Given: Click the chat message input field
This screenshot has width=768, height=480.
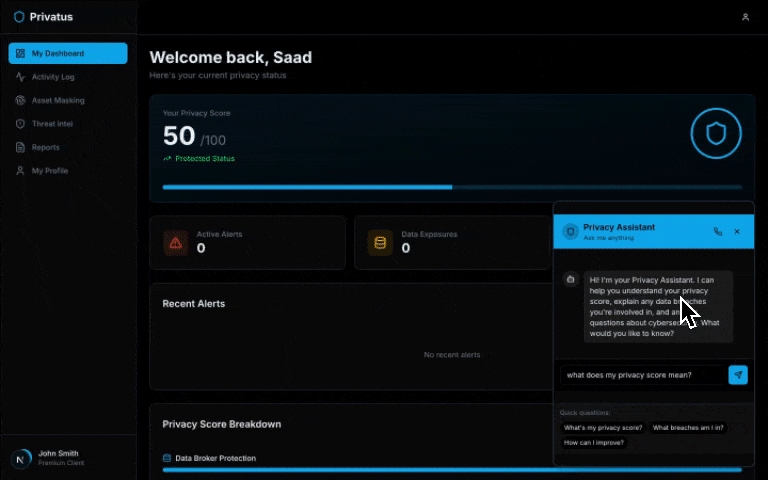Looking at the screenshot, I should pos(640,375).
